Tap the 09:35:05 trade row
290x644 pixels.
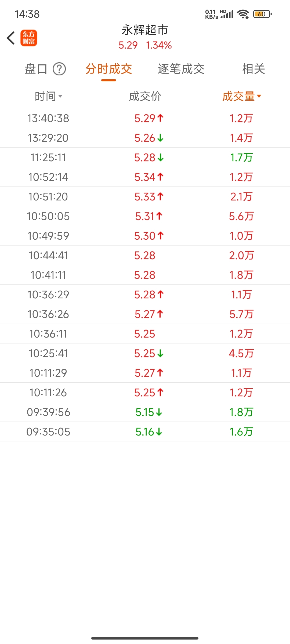pyautogui.click(x=145, y=432)
